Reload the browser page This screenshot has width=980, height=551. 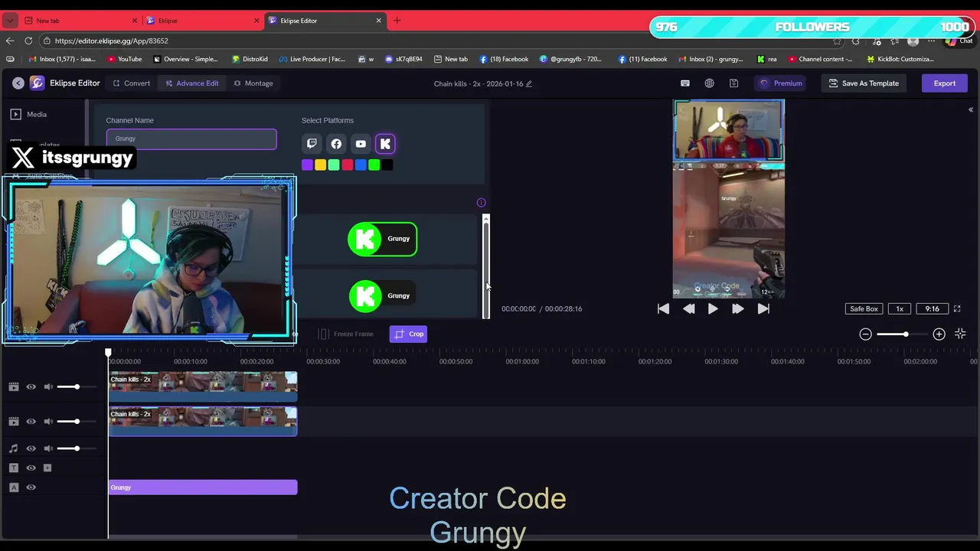coord(28,41)
